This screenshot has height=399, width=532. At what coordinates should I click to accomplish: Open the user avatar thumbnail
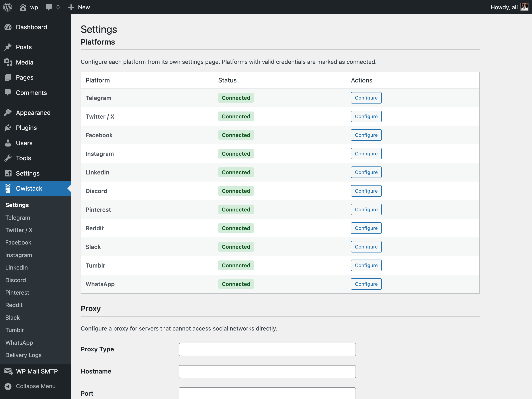pos(524,7)
